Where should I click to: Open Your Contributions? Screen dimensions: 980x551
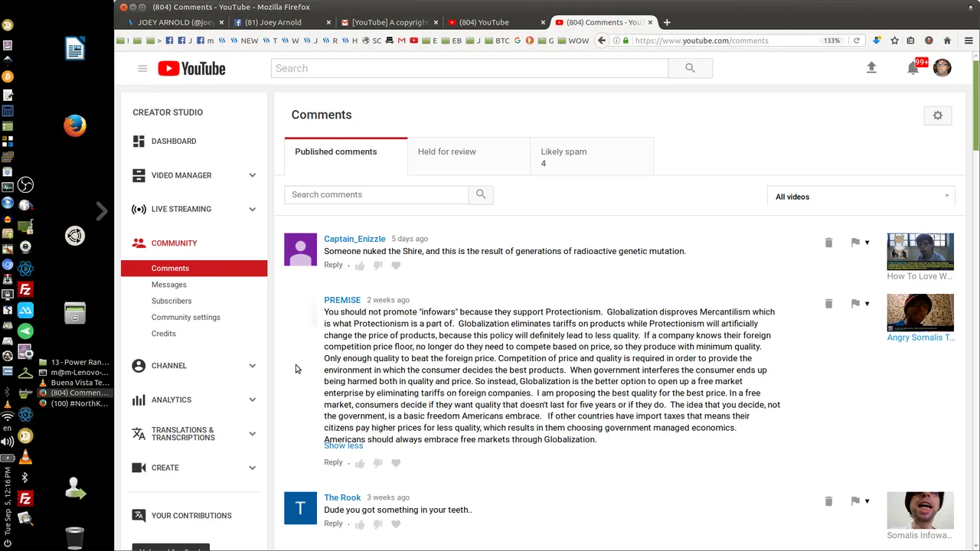point(191,516)
